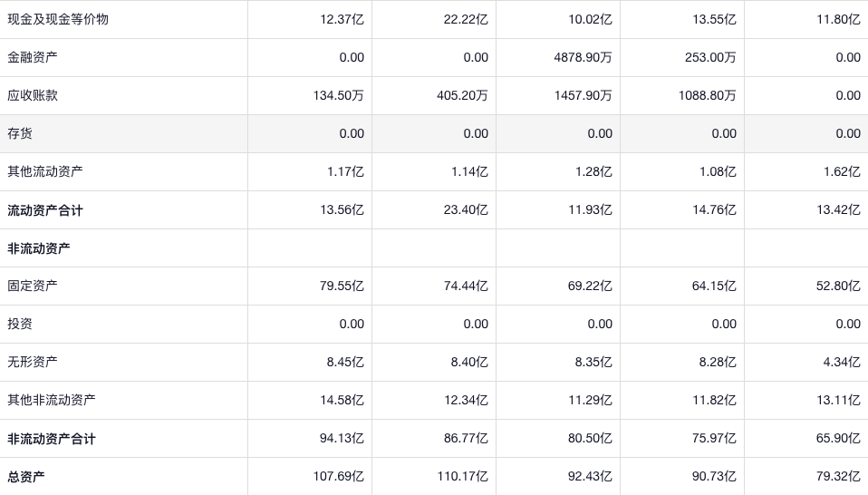Click the 1457.90万 receivables cell
Screen dimensions: 868x495
(x=583, y=95)
